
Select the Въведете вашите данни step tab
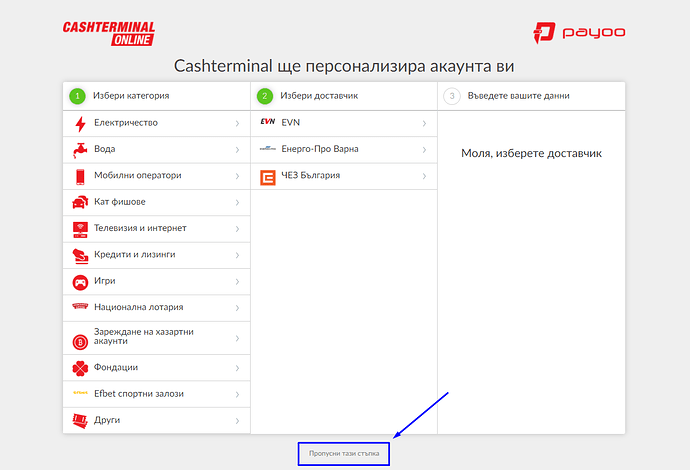click(532, 96)
